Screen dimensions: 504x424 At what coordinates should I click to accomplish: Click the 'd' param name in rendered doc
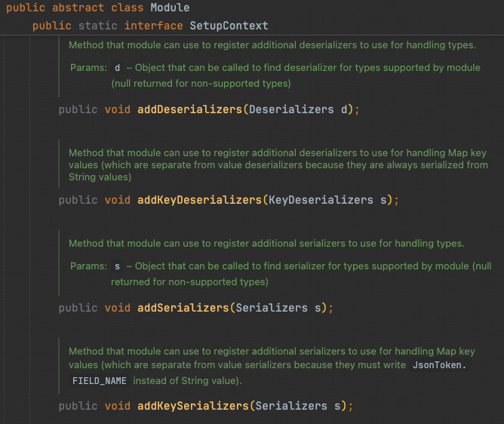click(x=117, y=68)
